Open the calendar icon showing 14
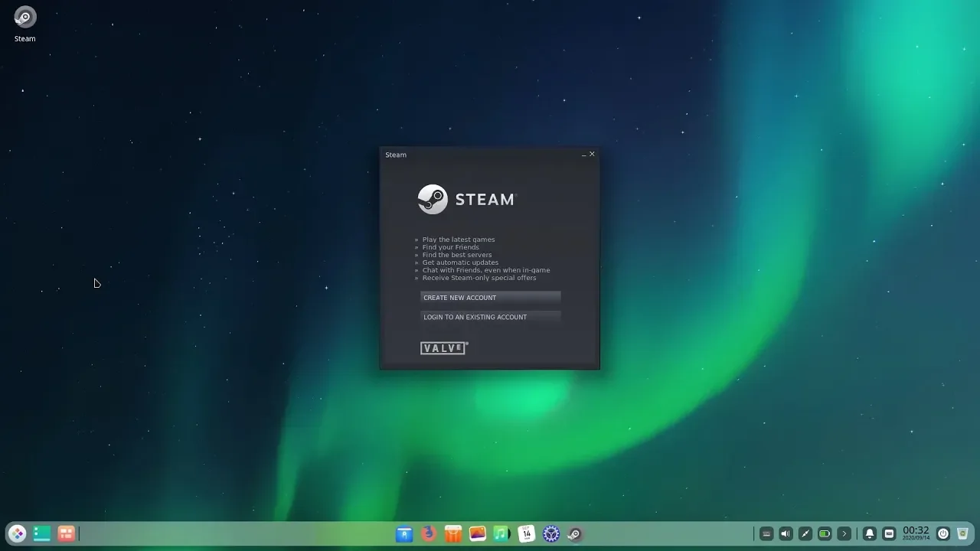Viewport: 980px width, 551px height. click(x=527, y=534)
